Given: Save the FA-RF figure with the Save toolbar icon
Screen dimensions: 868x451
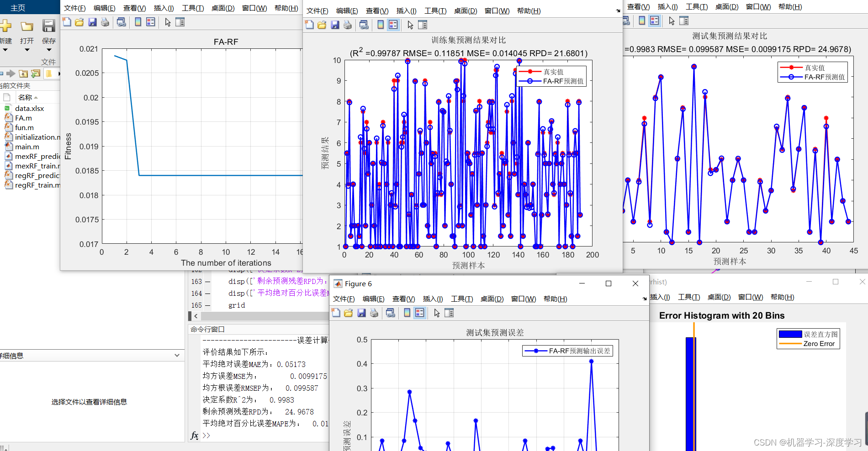Looking at the screenshot, I should 92,22.
